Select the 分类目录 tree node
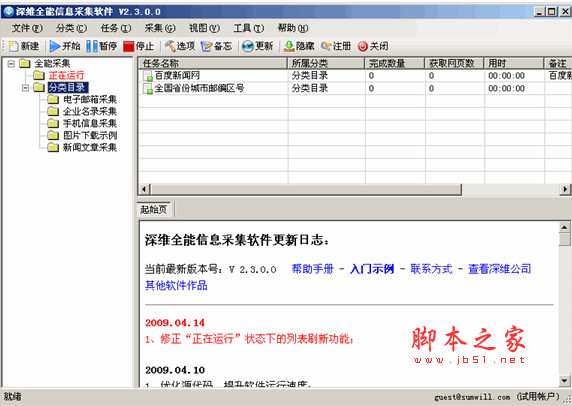572x406 pixels. [67, 88]
